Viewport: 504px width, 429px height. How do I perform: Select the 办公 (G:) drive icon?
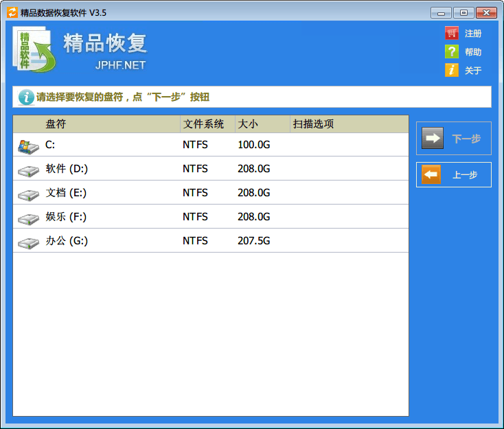pos(28,243)
